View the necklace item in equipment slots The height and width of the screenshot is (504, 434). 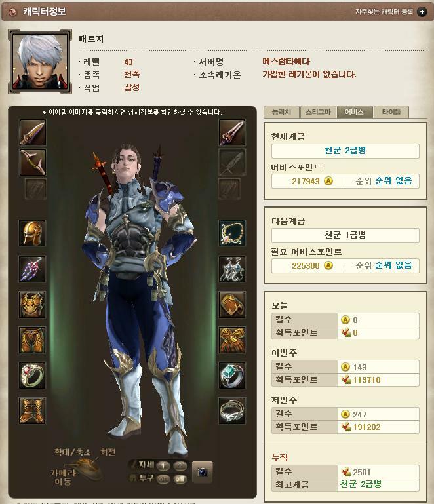pyautogui.click(x=232, y=233)
